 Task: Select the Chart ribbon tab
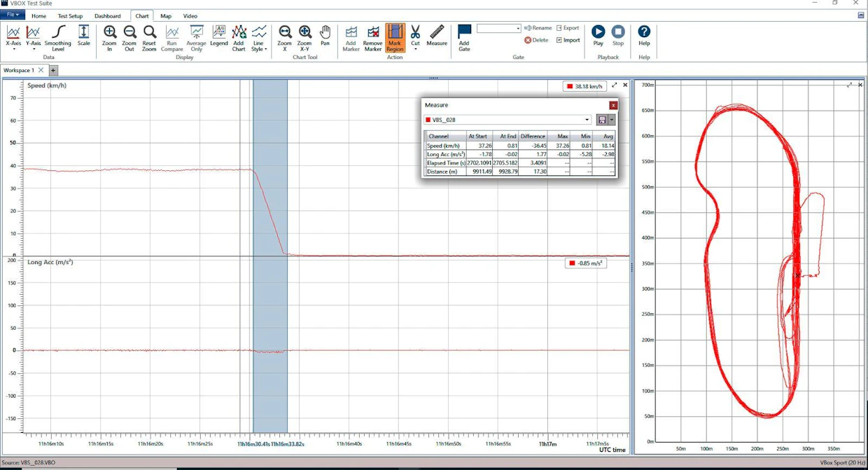click(x=142, y=15)
